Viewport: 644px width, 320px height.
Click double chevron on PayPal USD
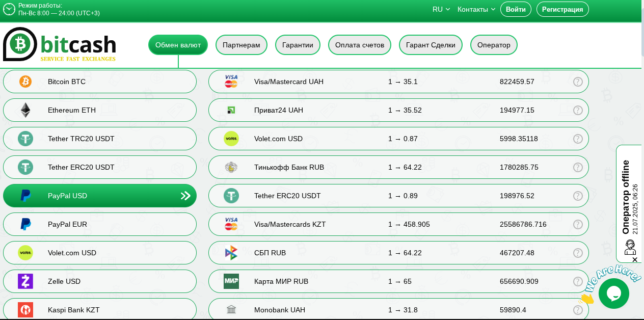(x=185, y=196)
